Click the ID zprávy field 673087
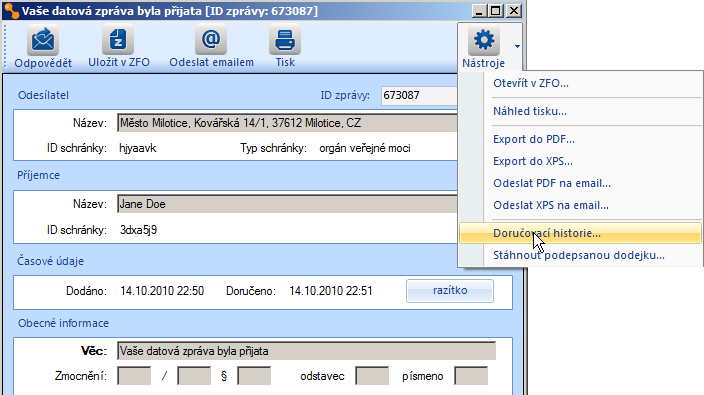 coord(419,96)
